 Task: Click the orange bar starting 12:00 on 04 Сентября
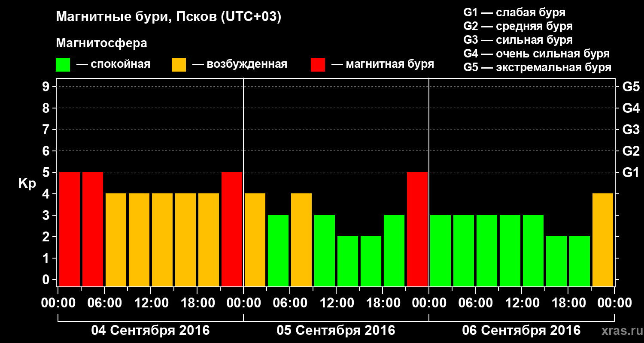[x=162, y=240]
